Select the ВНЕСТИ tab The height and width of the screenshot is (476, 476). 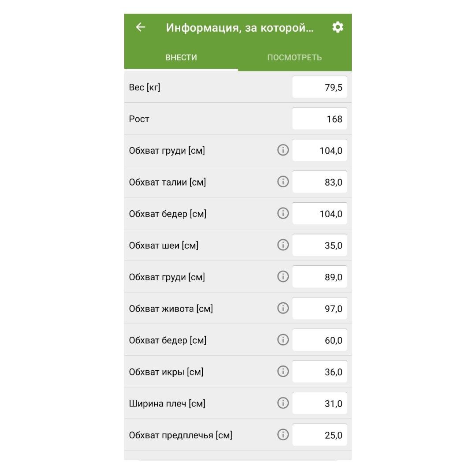pos(181,57)
